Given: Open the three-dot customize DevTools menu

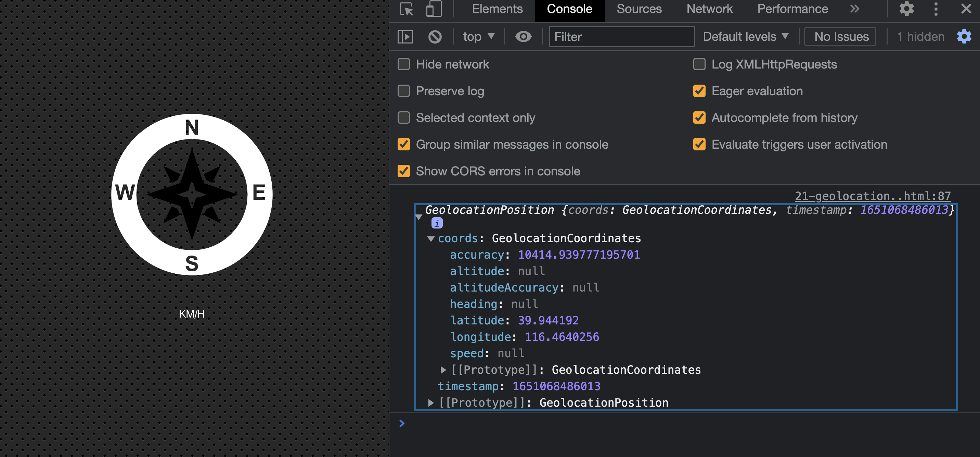Looking at the screenshot, I should [936, 9].
